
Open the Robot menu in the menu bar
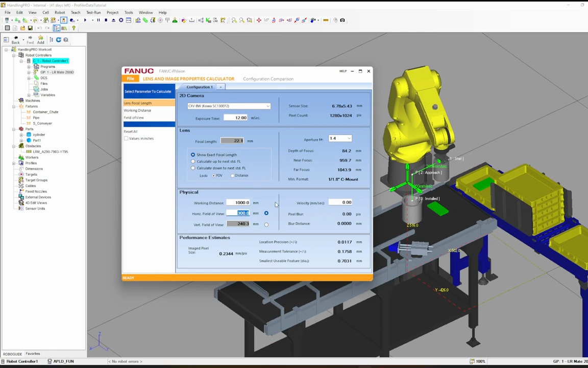[x=60, y=12]
